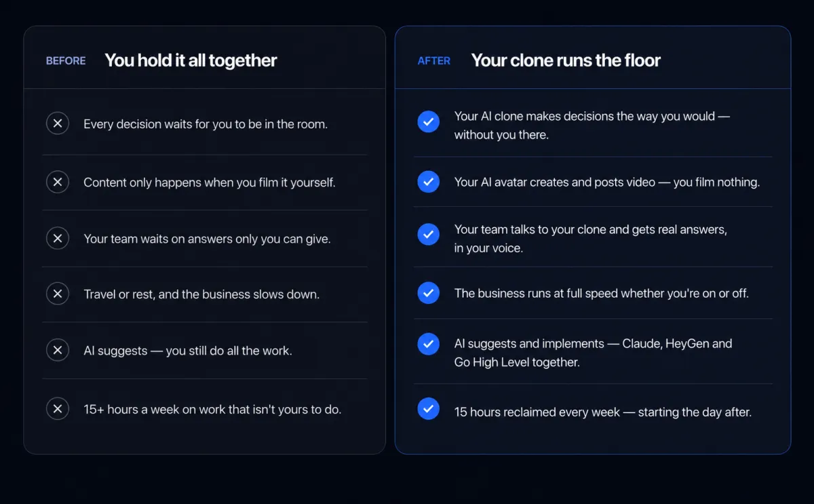Click the text '15+ hours a week on work'
Screen dimensions: 814x504
coord(149,409)
